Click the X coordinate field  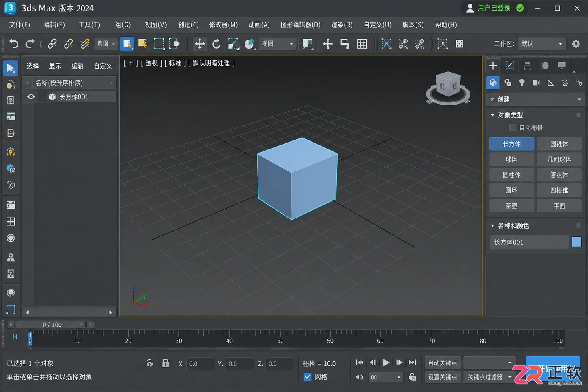[200, 364]
